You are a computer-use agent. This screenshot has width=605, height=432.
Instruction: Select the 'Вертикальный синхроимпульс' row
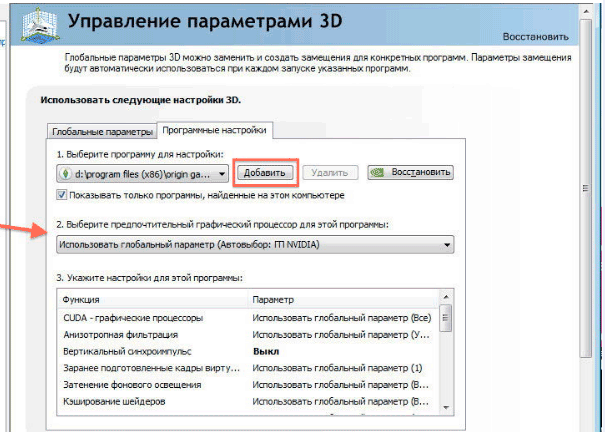248,351
